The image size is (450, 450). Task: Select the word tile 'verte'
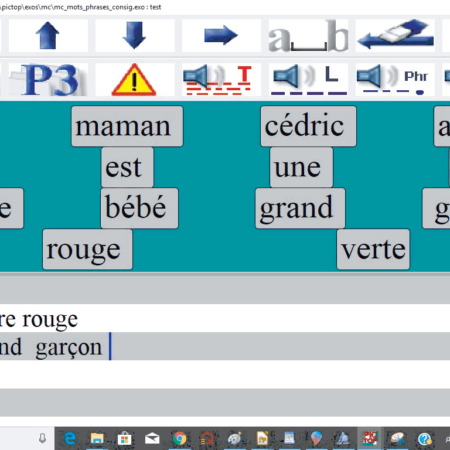373,249
